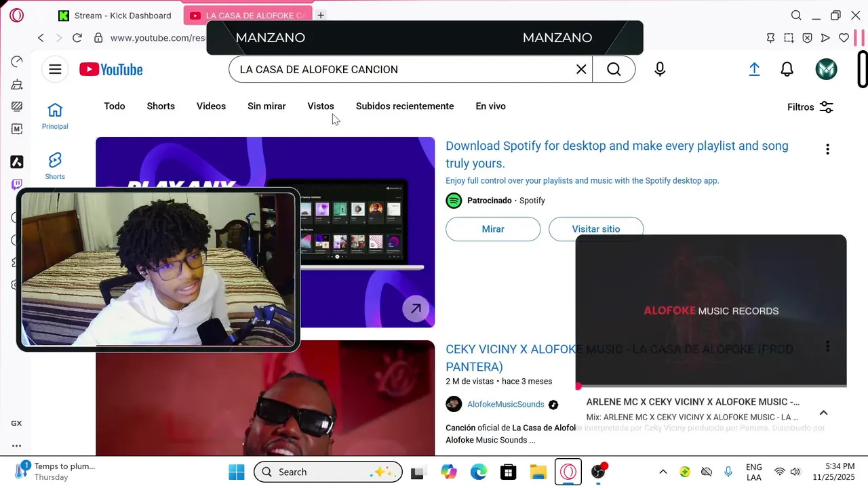Add page to bookmarks with heart
Image resolution: width=868 pixels, height=488 pixels.
coord(844,38)
